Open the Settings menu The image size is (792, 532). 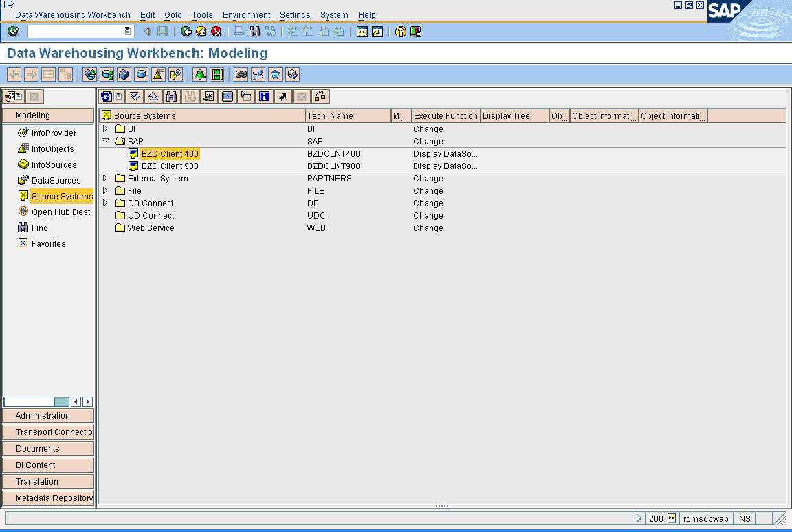294,14
